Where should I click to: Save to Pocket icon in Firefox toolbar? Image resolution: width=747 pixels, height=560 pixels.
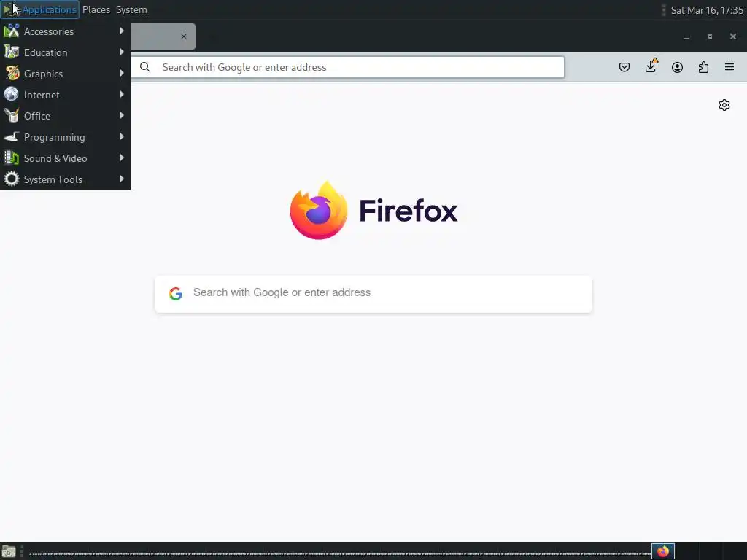point(624,67)
